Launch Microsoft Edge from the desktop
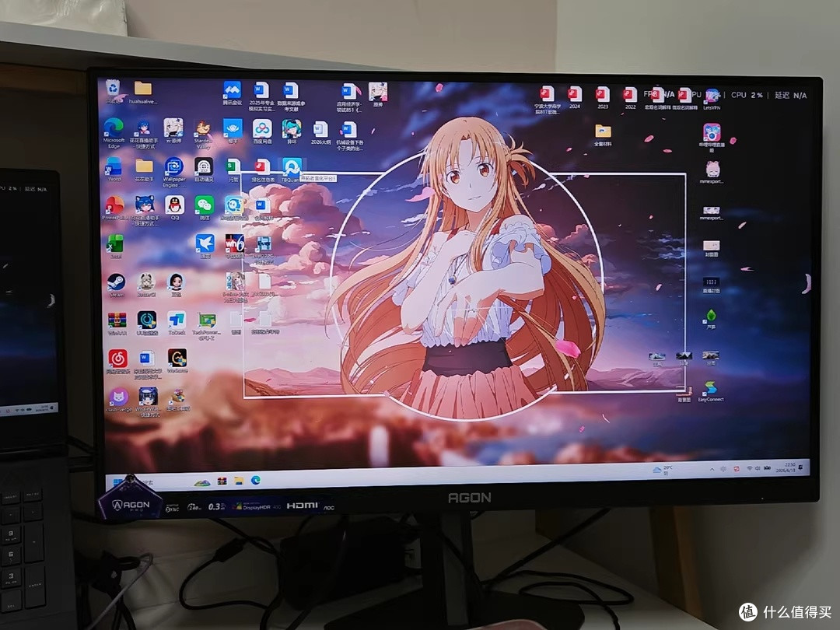The width and height of the screenshot is (840, 630). 114,132
